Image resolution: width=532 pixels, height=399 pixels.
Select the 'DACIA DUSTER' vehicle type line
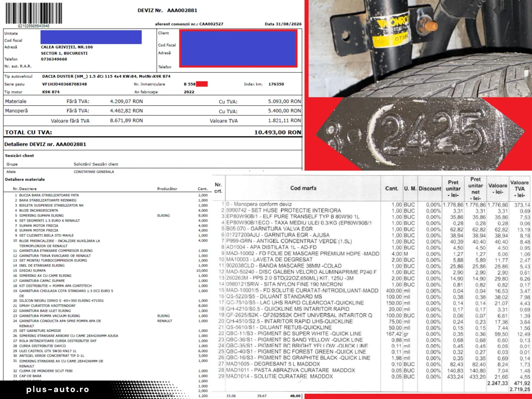[x=106, y=76]
